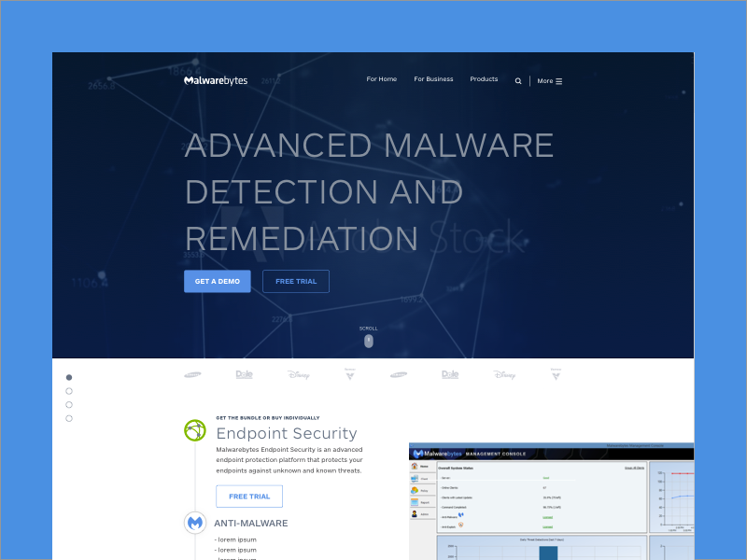Select the fourth page indicator dot
The width and height of the screenshot is (747, 560).
[x=69, y=418]
